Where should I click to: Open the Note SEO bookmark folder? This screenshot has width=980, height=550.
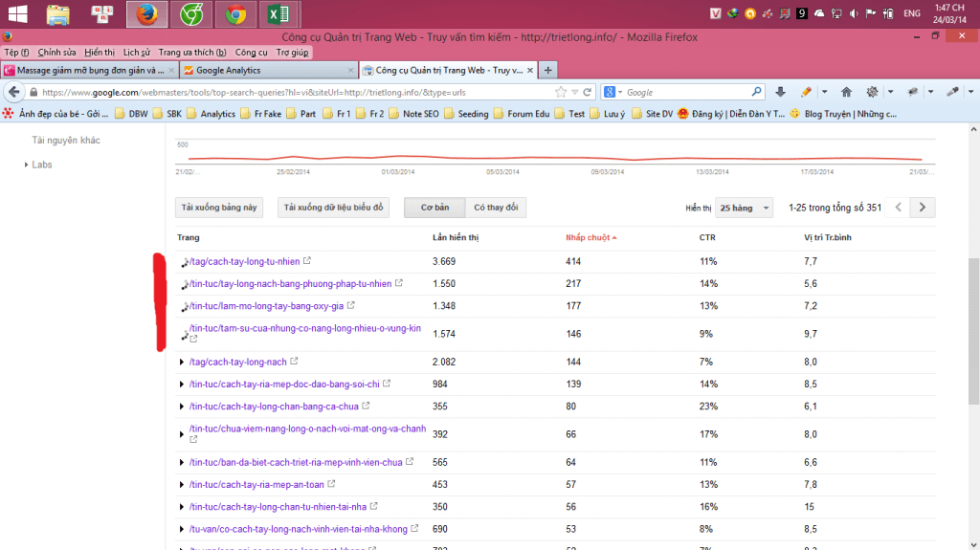pyautogui.click(x=413, y=114)
